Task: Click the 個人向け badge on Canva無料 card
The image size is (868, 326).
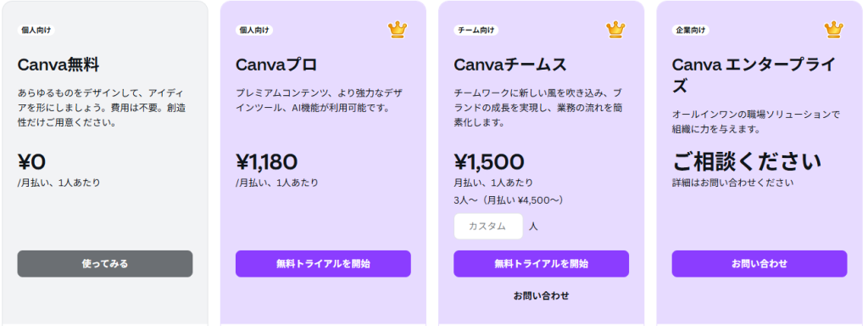Action: tap(36, 30)
